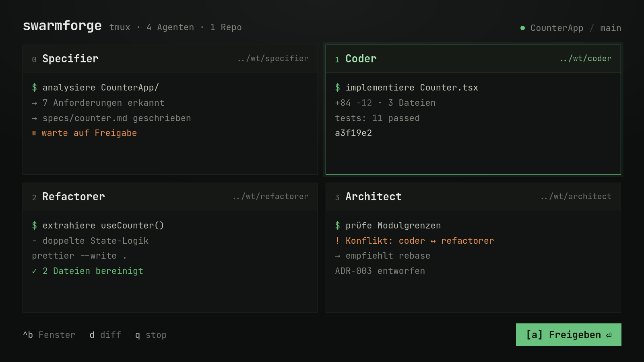Select the Coder pane header
This screenshot has width=644, height=362.
[x=473, y=59]
